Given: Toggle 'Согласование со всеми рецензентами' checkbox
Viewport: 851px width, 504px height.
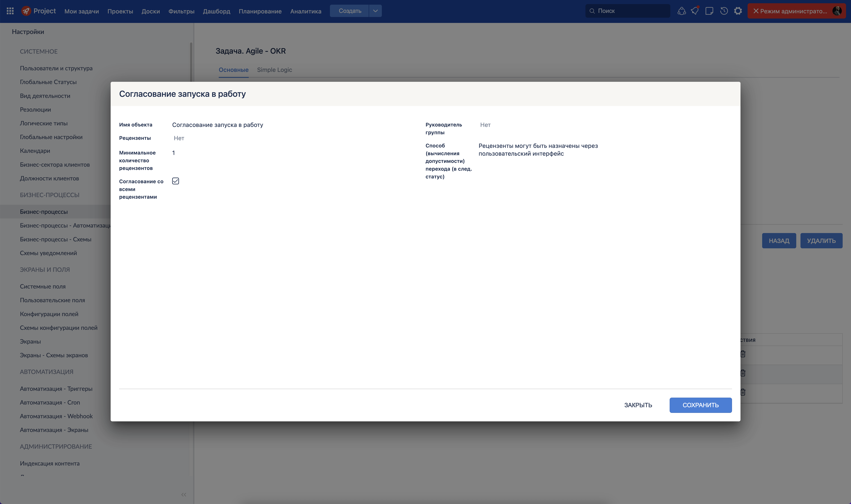Looking at the screenshot, I should point(176,181).
